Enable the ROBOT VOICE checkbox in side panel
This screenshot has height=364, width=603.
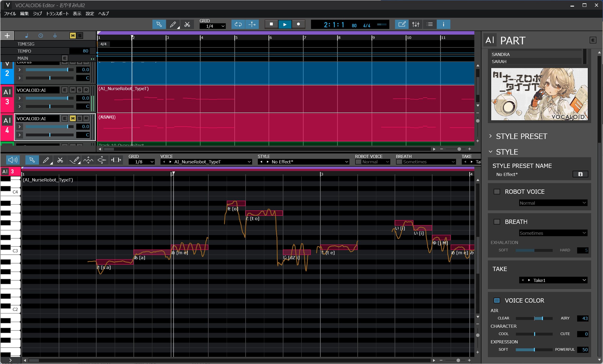point(497,191)
